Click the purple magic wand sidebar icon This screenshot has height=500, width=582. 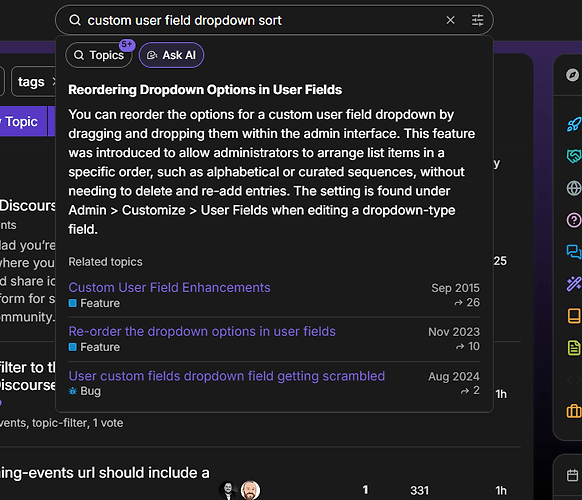click(574, 284)
